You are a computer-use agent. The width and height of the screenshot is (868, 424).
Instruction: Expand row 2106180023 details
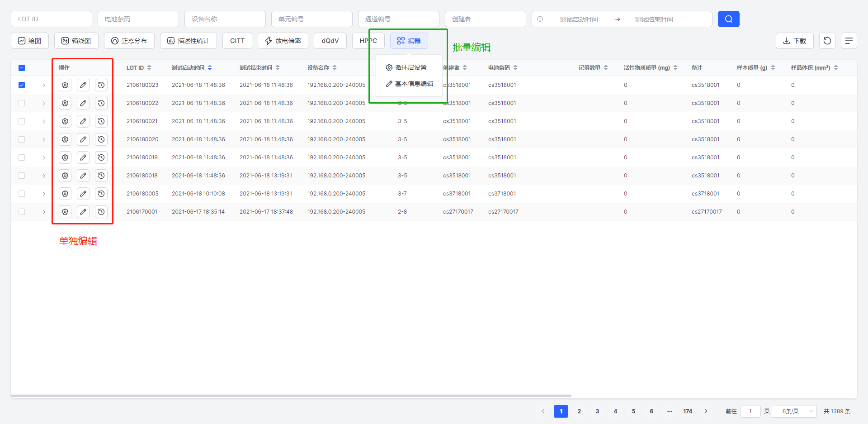44,85
